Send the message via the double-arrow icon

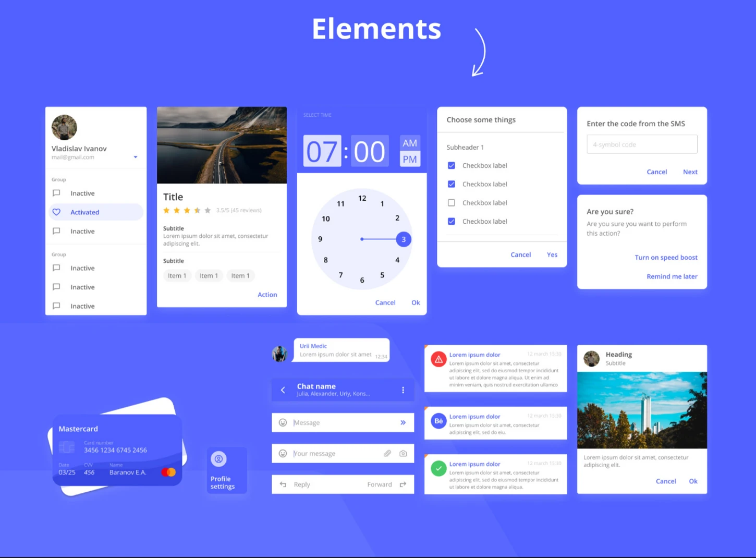click(x=402, y=422)
